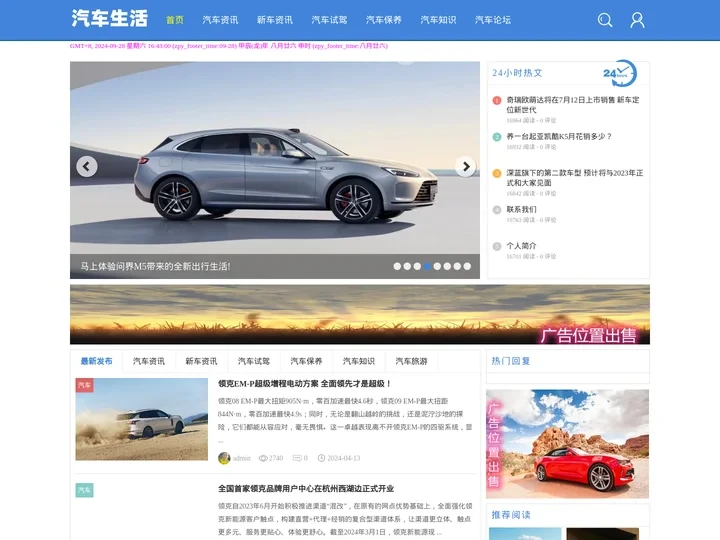Select the first carousel dot
The width and height of the screenshot is (720, 540).
(397, 266)
